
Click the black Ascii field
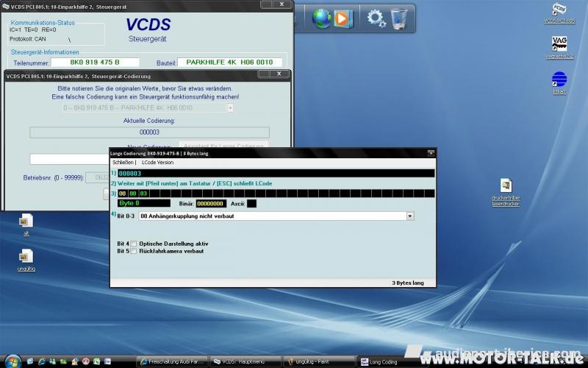[x=251, y=204]
